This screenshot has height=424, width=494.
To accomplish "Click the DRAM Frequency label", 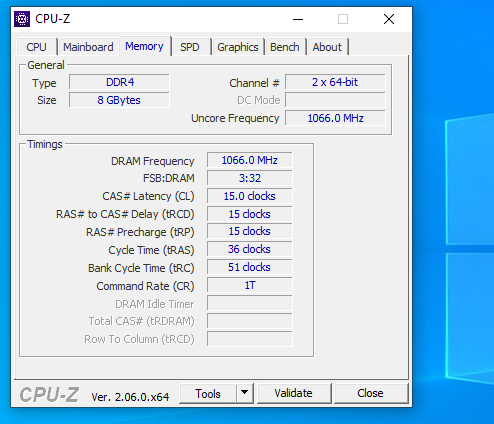I will [153, 161].
